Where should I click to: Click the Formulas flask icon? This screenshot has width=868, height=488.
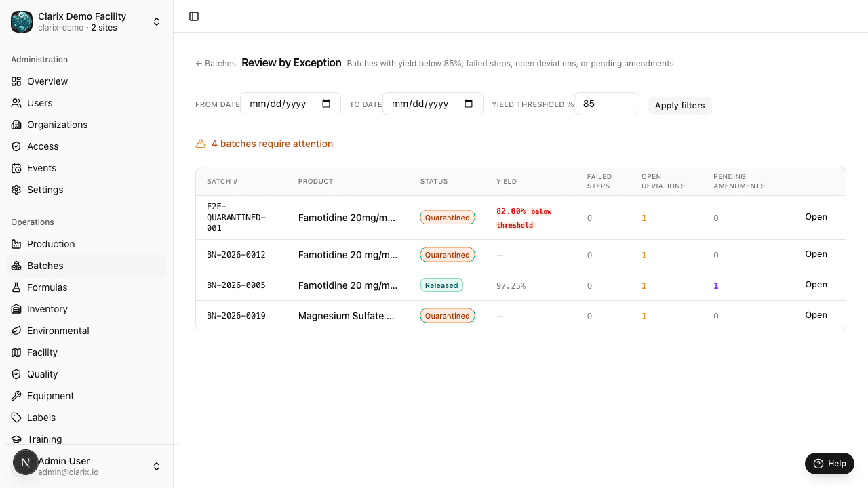[x=16, y=287]
